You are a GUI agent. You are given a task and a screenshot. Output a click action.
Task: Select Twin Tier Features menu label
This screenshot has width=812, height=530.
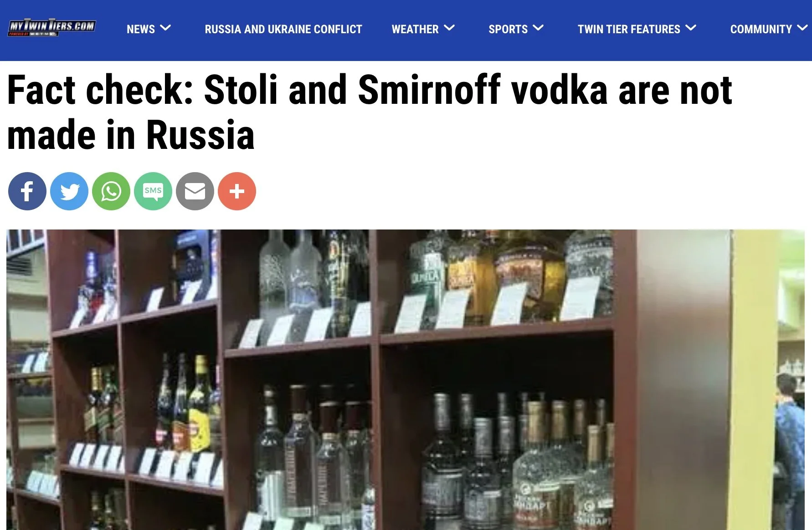tap(629, 29)
